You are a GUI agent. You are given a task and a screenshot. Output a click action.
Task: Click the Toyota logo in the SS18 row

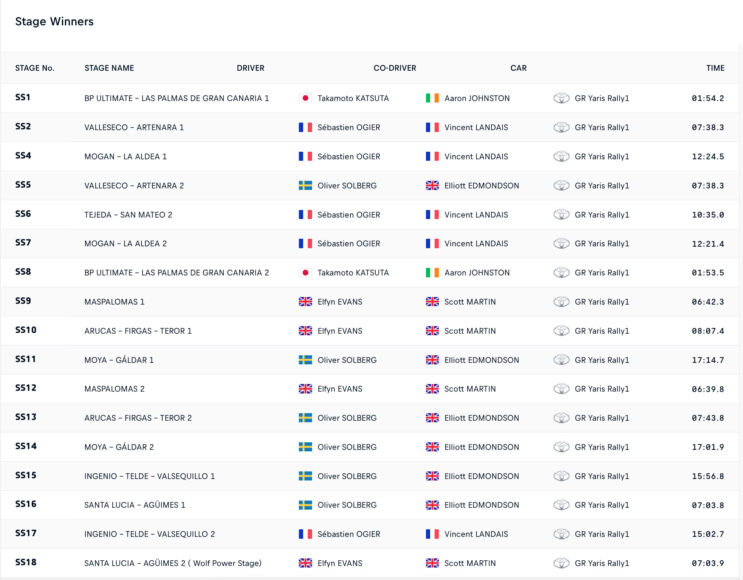[561, 563]
